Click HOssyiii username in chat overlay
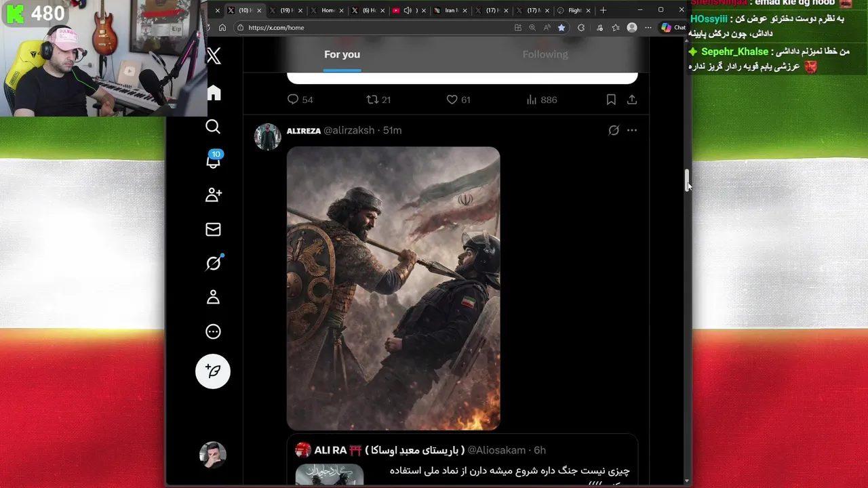 709,19
